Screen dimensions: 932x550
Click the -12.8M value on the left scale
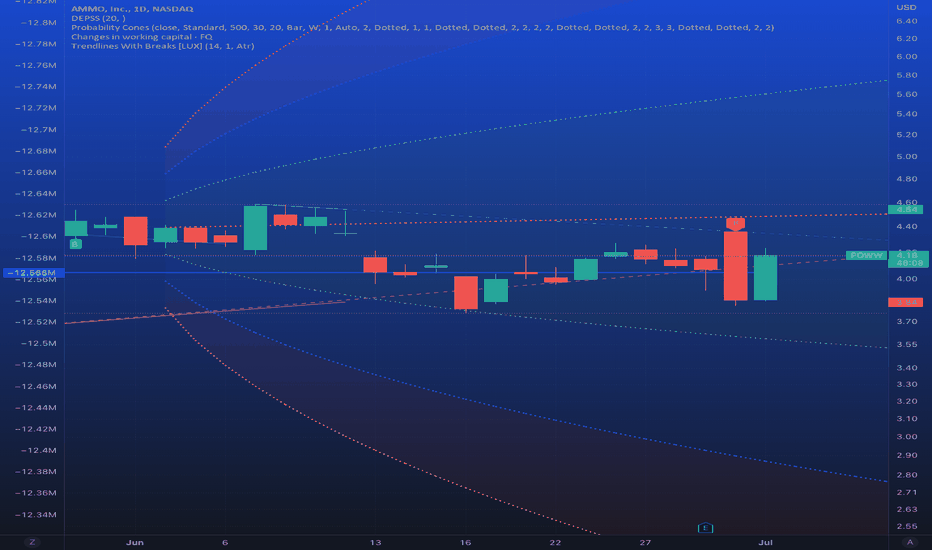tap(39, 23)
